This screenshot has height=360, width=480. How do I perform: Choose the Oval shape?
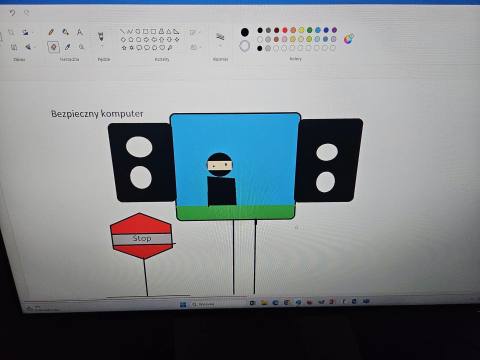138,32
